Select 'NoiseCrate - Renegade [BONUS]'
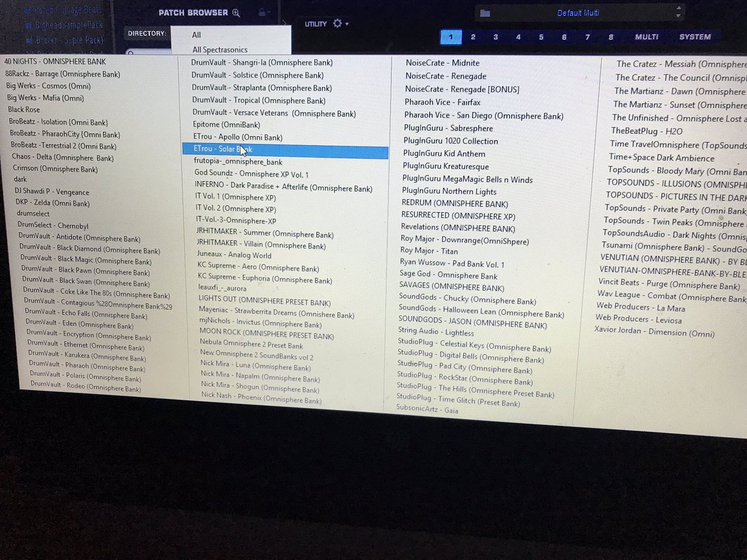Image resolution: width=747 pixels, height=560 pixels. coord(462,89)
